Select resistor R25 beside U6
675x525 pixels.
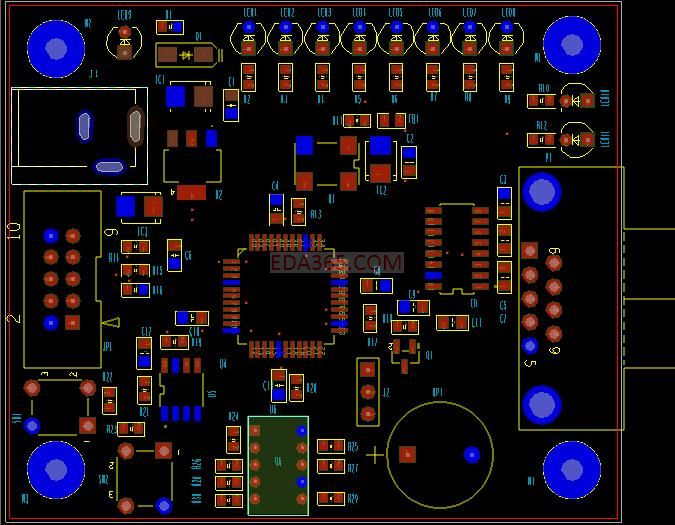click(331, 446)
